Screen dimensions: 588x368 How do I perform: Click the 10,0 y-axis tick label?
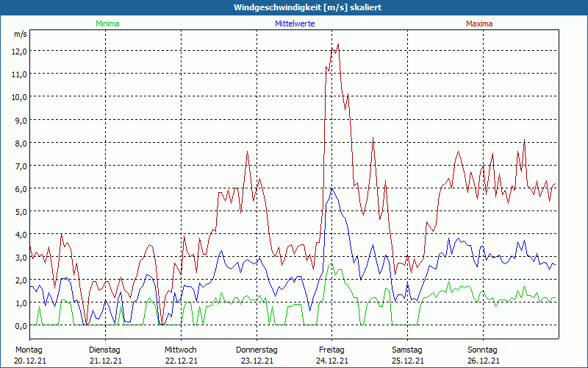(x=18, y=96)
